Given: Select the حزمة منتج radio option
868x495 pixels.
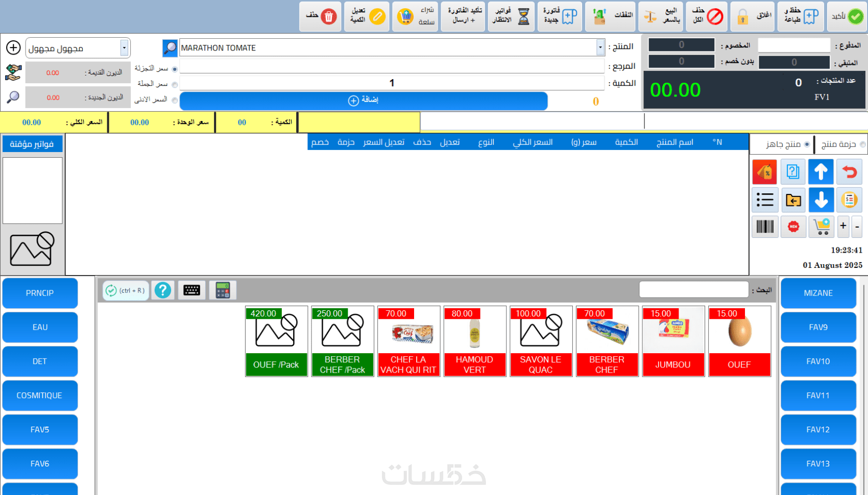Looking at the screenshot, I should 863,144.
